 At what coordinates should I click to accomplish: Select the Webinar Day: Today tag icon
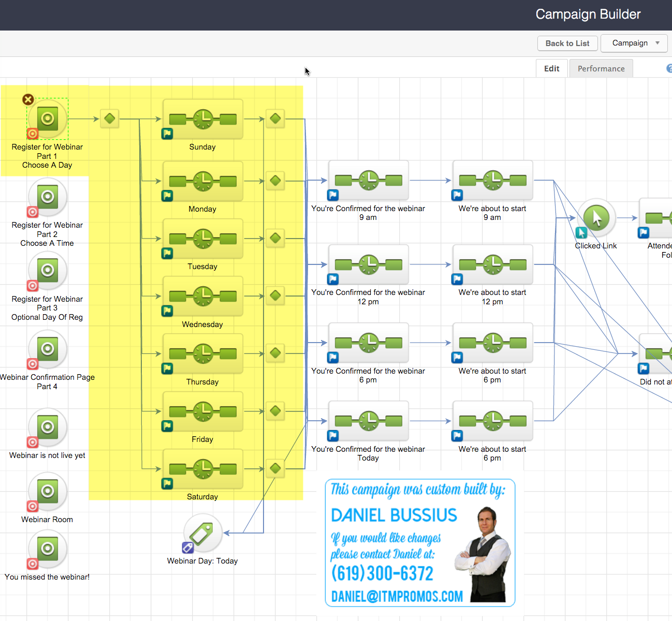point(202,533)
